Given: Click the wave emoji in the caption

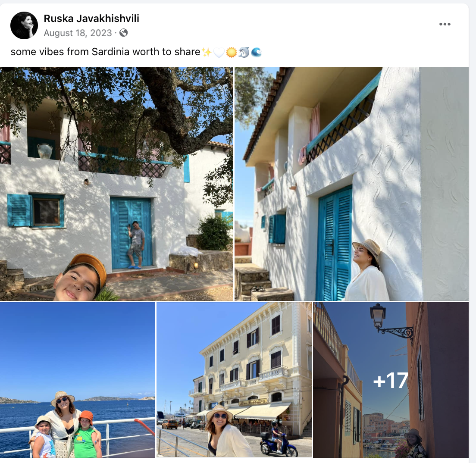Looking at the screenshot, I should pos(256,52).
